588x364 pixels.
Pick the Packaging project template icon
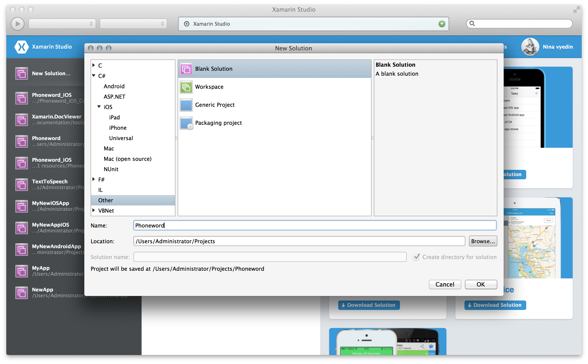coord(186,123)
